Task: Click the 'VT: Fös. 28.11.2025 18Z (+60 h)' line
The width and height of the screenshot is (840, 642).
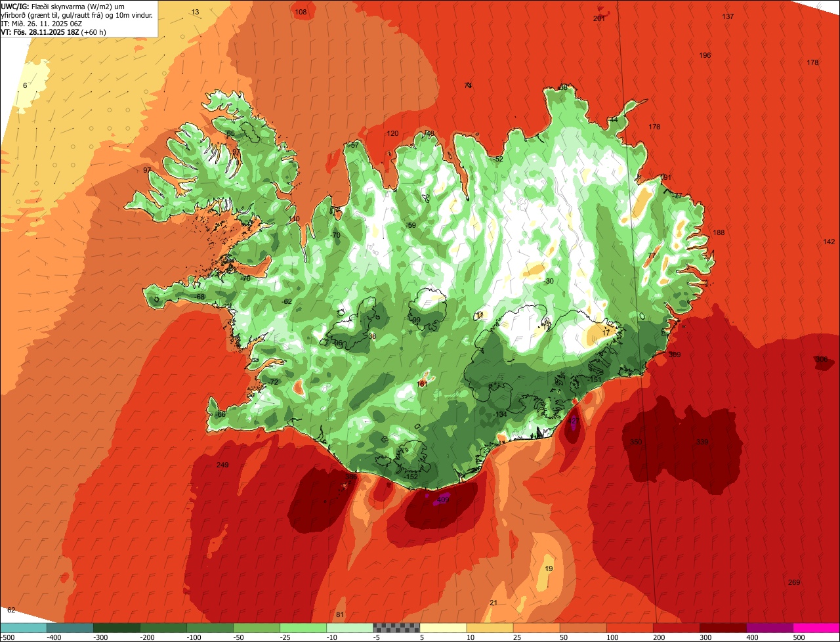Action: (x=54, y=32)
